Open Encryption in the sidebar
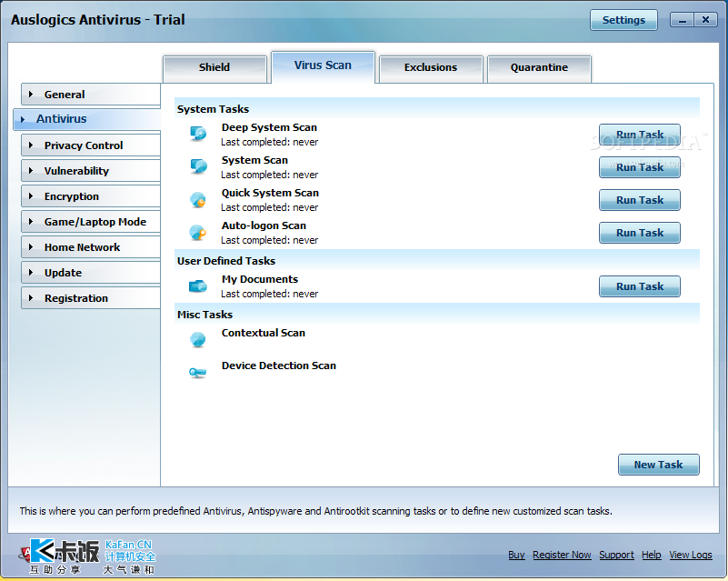 pyautogui.click(x=91, y=196)
